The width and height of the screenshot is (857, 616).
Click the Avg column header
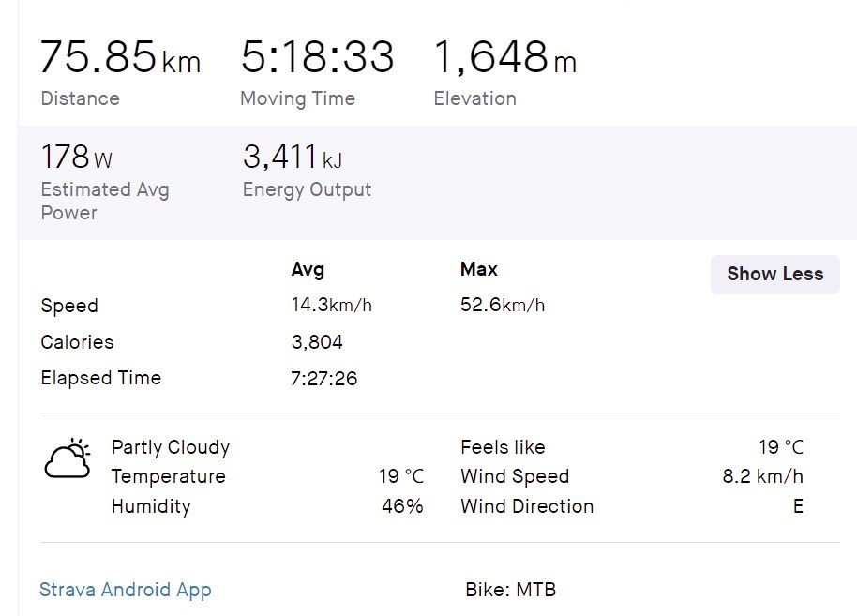[x=308, y=270]
